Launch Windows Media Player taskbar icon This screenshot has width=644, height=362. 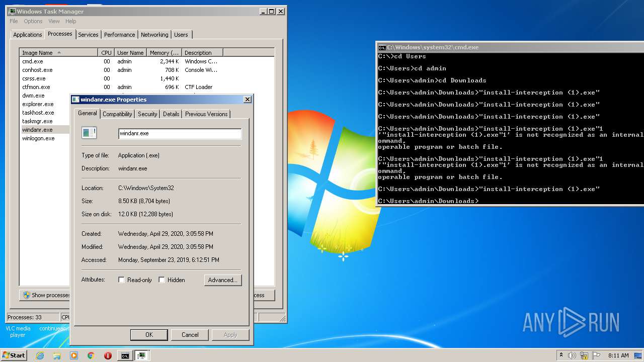[x=74, y=355]
